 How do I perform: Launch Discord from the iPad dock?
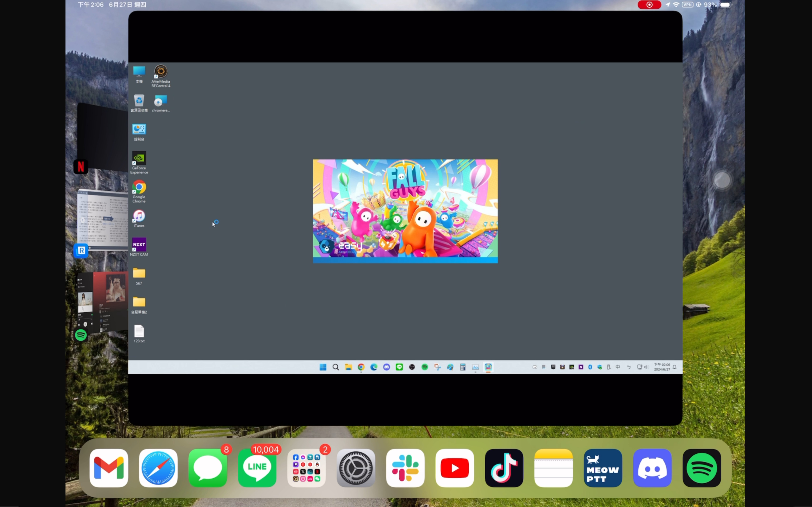652,468
